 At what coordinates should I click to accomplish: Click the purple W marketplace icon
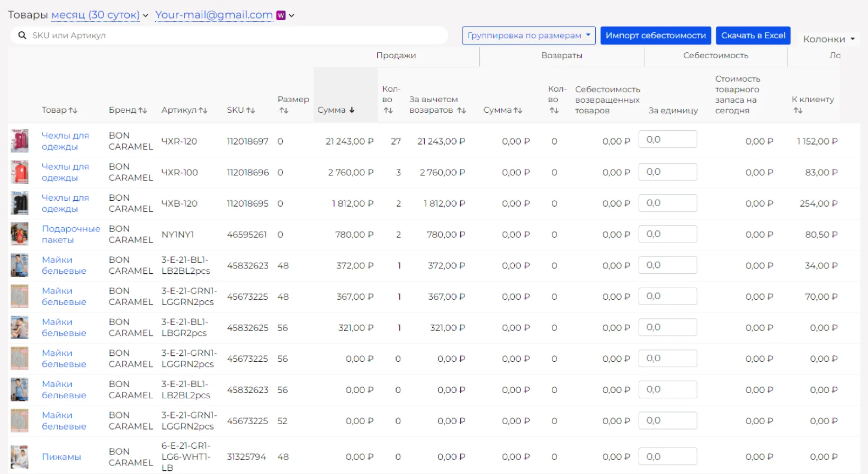coord(281,15)
